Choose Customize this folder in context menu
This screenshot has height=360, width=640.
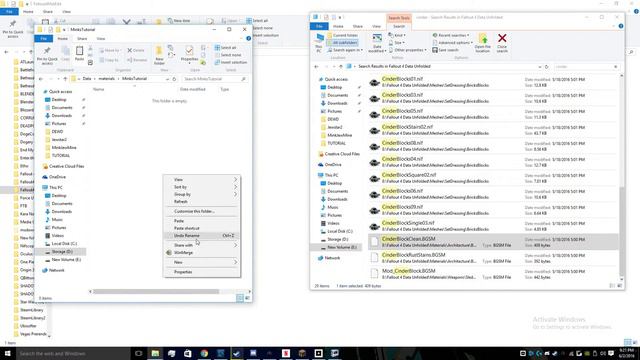(202, 211)
